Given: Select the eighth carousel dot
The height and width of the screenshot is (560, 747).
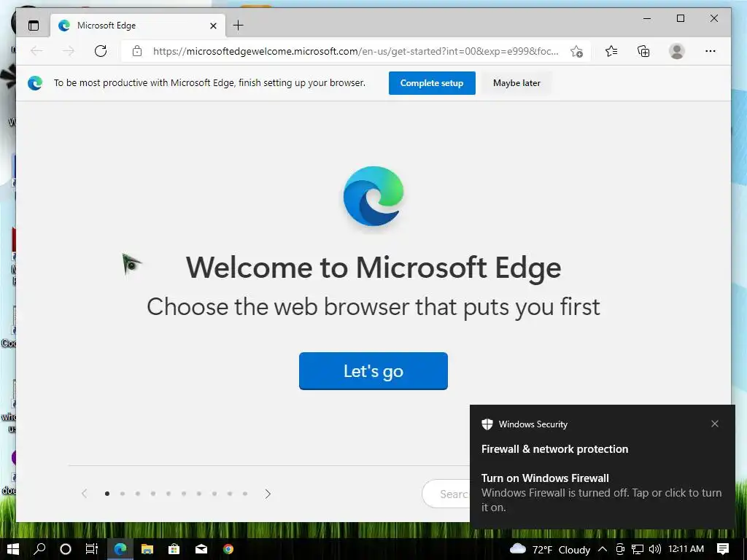Looking at the screenshot, I should coord(214,494).
